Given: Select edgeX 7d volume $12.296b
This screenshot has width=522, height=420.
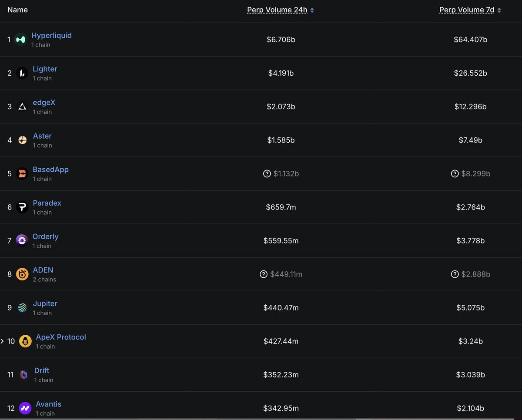Looking at the screenshot, I should 470,107.
